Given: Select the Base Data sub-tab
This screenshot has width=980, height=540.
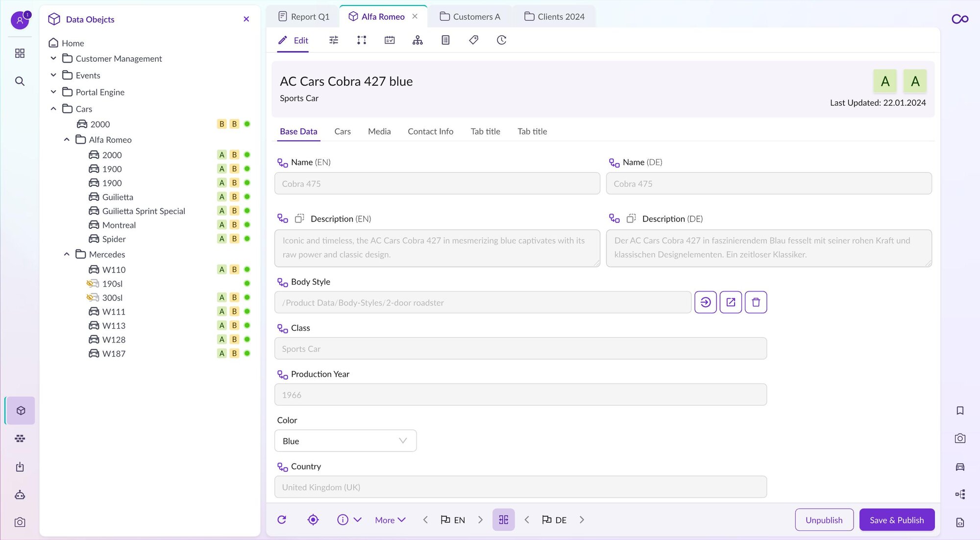Looking at the screenshot, I should [298, 131].
